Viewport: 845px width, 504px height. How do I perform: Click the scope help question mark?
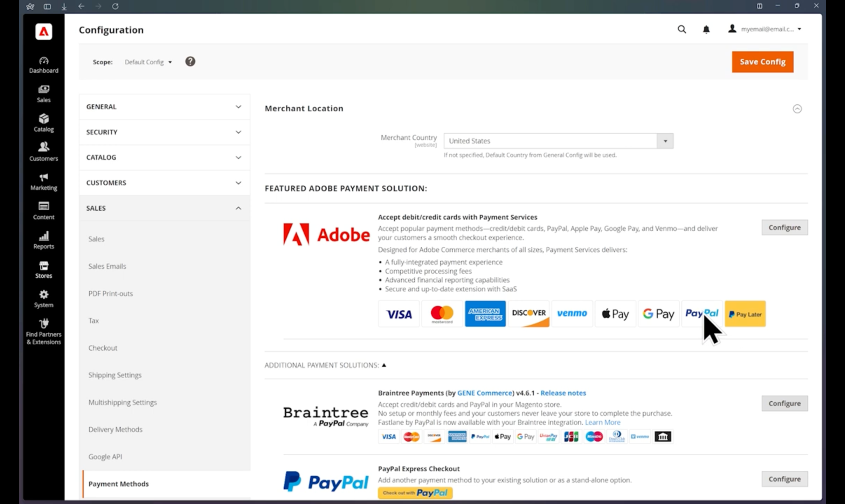click(x=190, y=62)
